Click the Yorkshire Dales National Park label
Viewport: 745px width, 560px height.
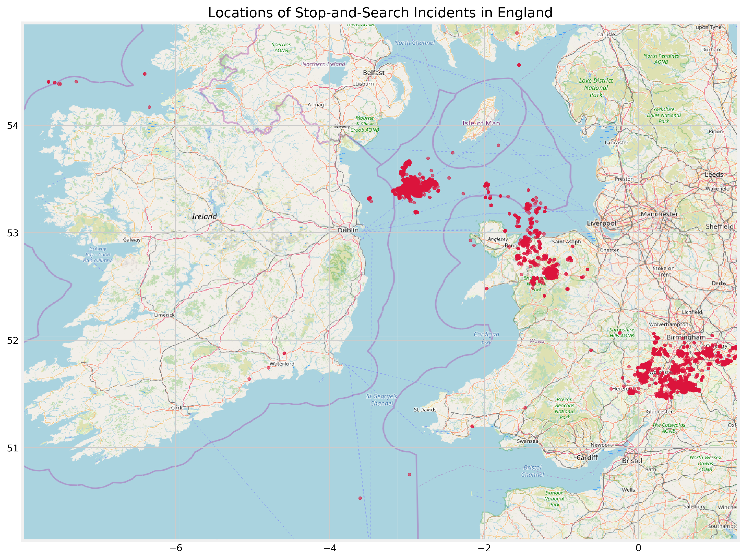[663, 115]
